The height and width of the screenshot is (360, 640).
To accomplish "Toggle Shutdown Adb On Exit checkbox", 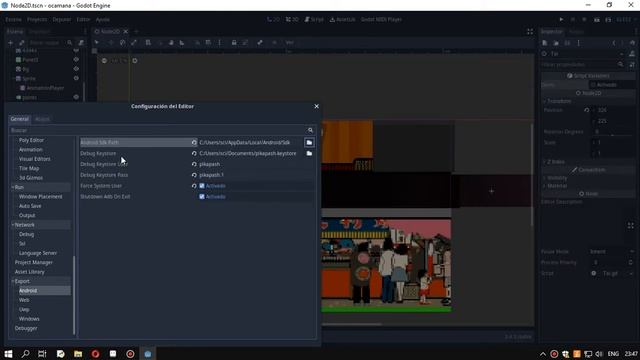I will [202, 197].
